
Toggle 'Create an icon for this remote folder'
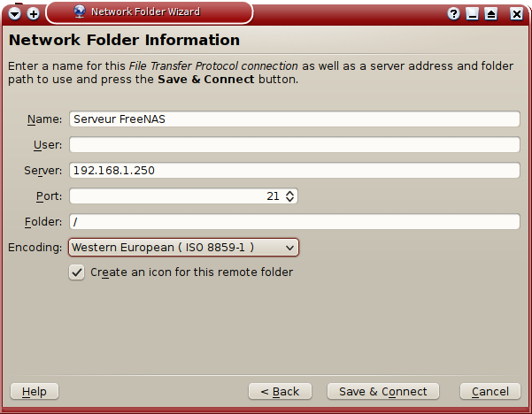pos(77,272)
